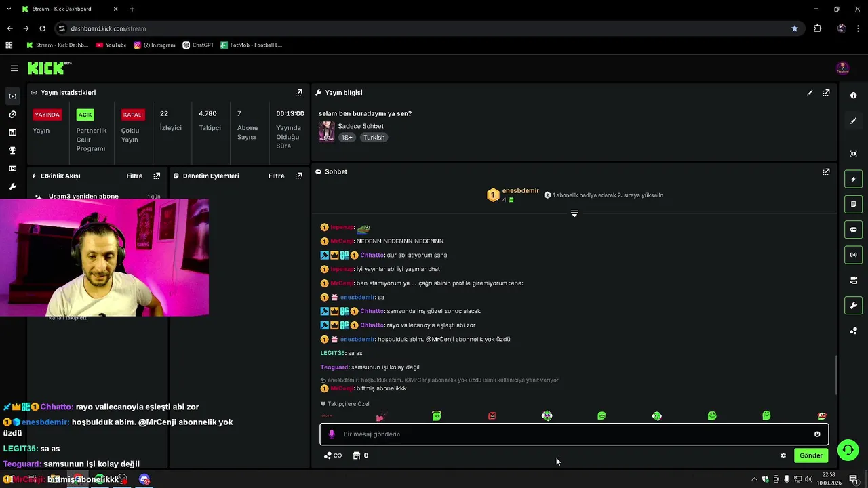
Task: Toggle the YAYINDA stream status badge
Action: tap(47, 115)
